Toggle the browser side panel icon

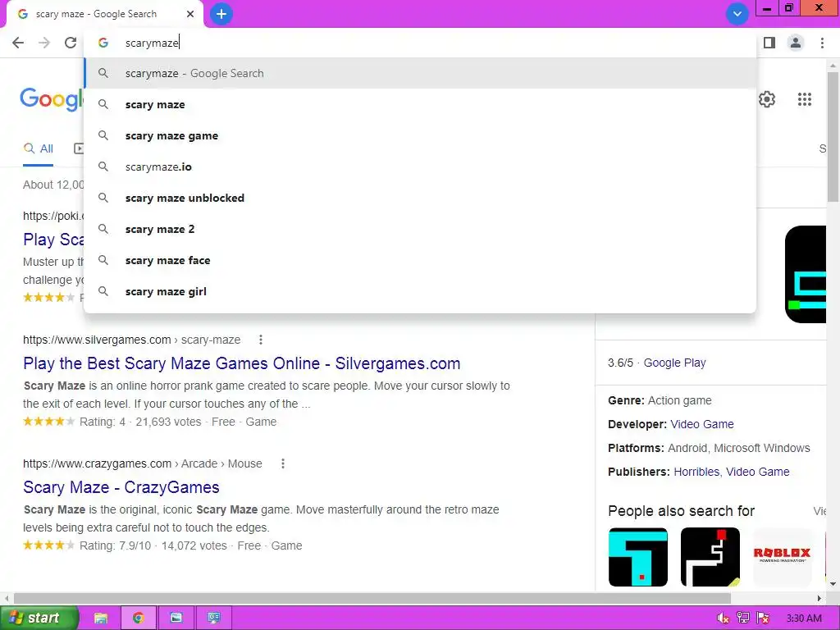(769, 43)
